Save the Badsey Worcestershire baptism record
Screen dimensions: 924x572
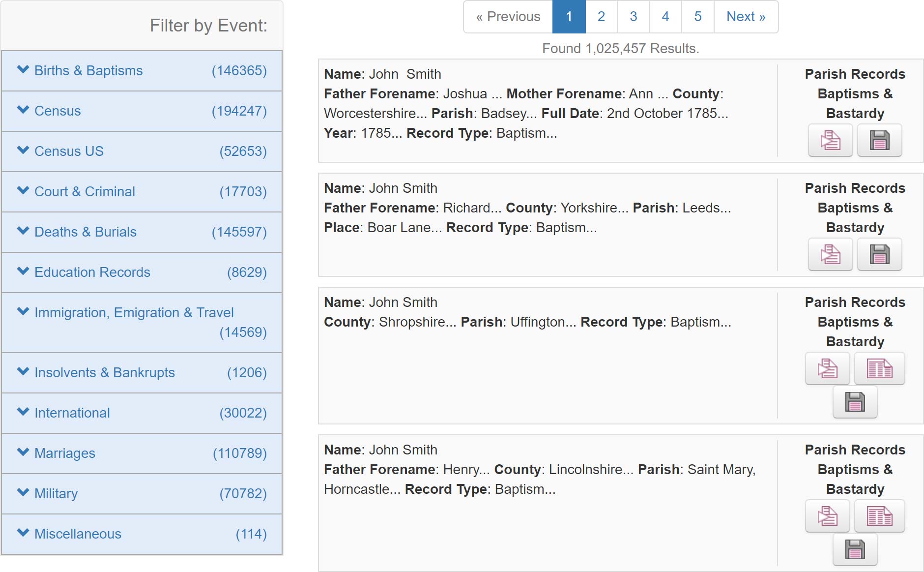[879, 140]
